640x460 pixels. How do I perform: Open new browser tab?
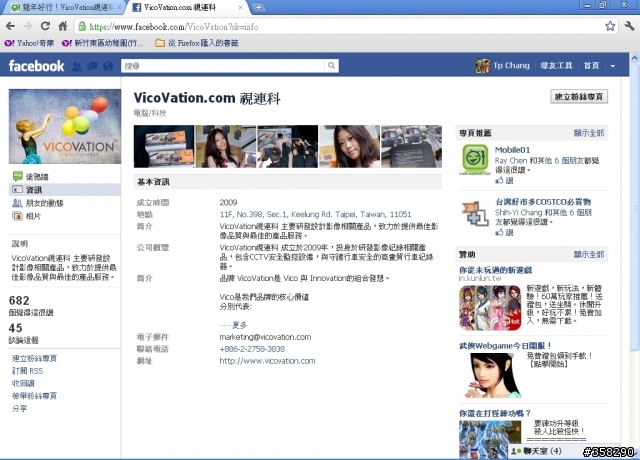pos(258,7)
